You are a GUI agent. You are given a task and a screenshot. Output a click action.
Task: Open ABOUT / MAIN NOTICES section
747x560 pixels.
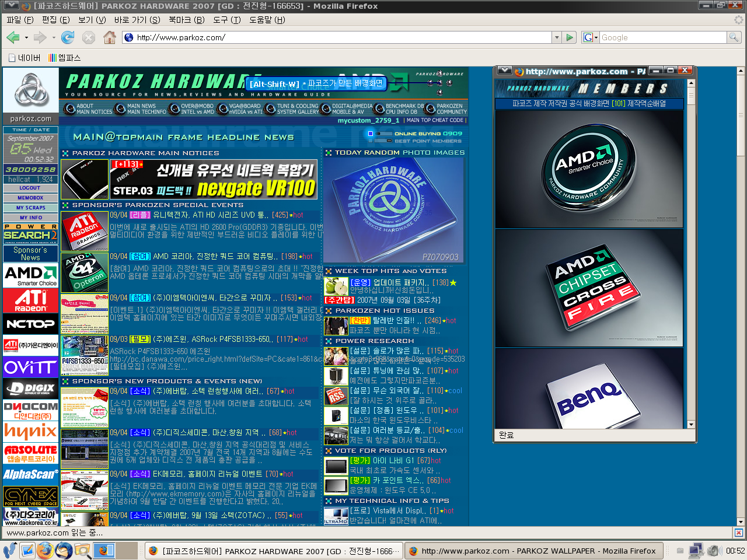[x=88, y=109]
